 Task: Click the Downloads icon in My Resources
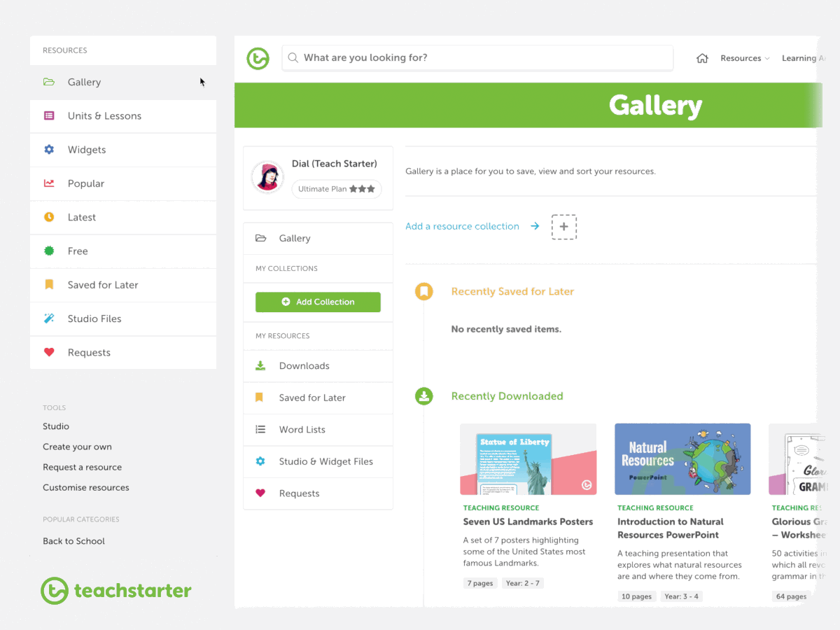[260, 365]
